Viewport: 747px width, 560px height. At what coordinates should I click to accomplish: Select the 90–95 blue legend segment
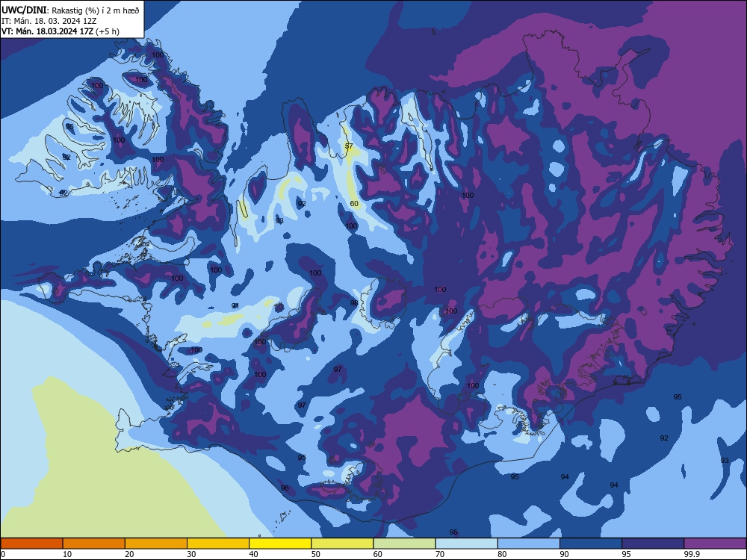(591, 544)
